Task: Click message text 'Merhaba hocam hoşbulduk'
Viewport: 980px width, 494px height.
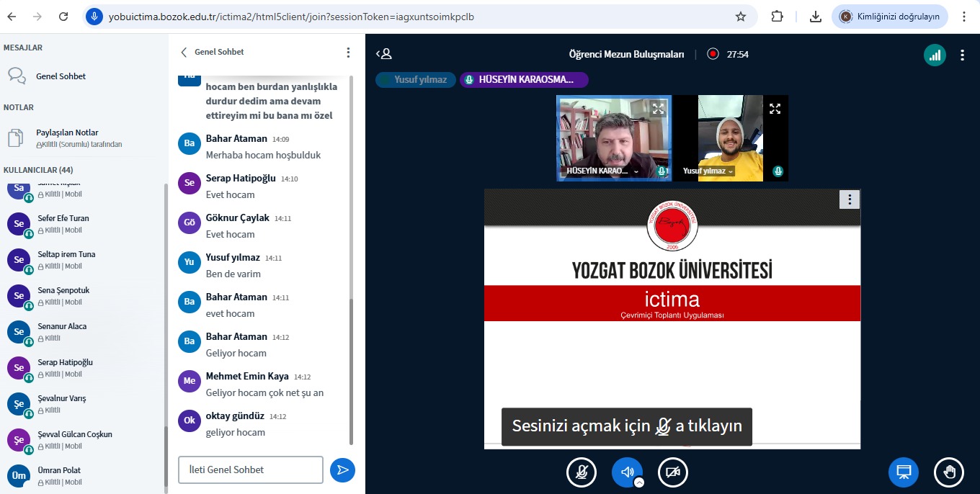Action: [263, 155]
